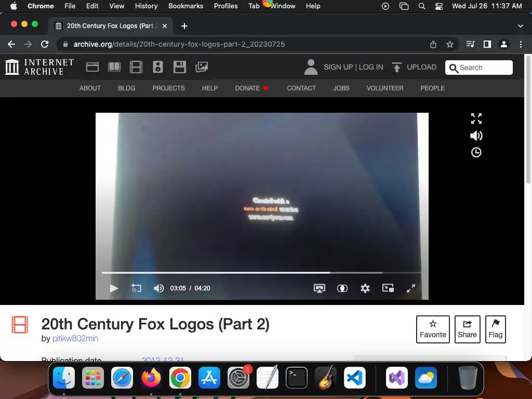Click the AirPlay cast icon
532x399 pixels.
pos(320,288)
